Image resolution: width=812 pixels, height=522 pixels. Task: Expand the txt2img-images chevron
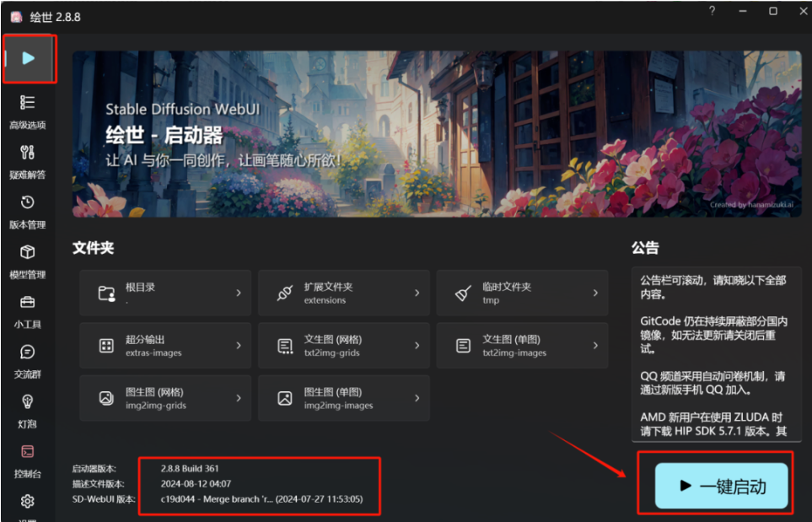pyautogui.click(x=595, y=346)
